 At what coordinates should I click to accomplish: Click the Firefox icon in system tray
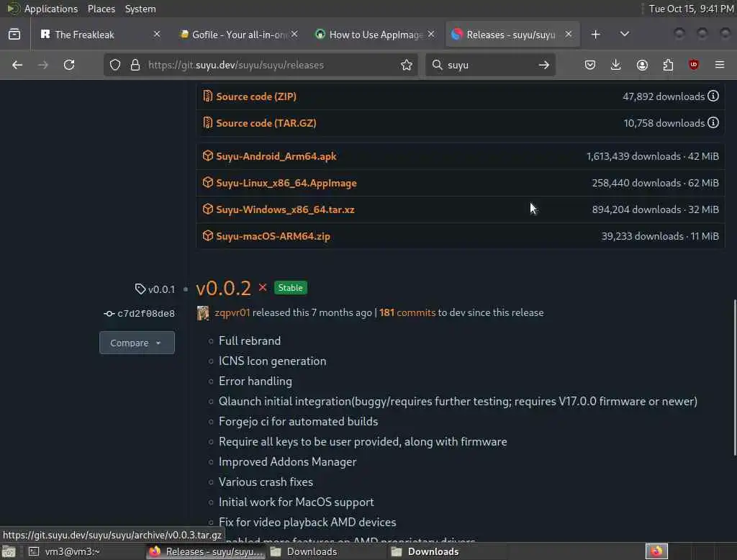pyautogui.click(x=656, y=551)
